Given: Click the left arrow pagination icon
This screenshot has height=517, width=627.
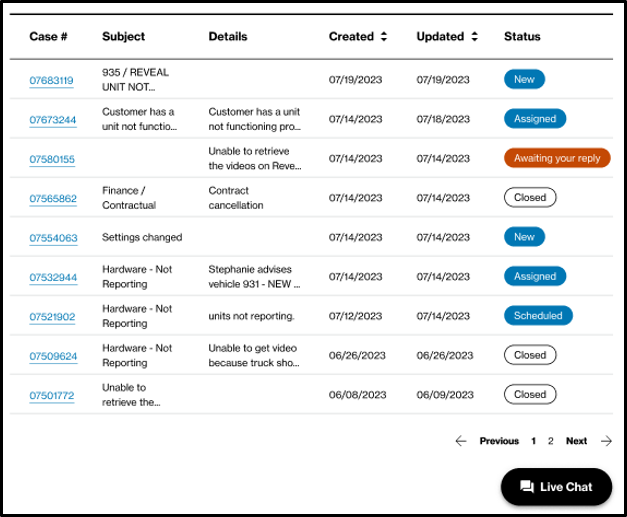Looking at the screenshot, I should click(x=461, y=441).
